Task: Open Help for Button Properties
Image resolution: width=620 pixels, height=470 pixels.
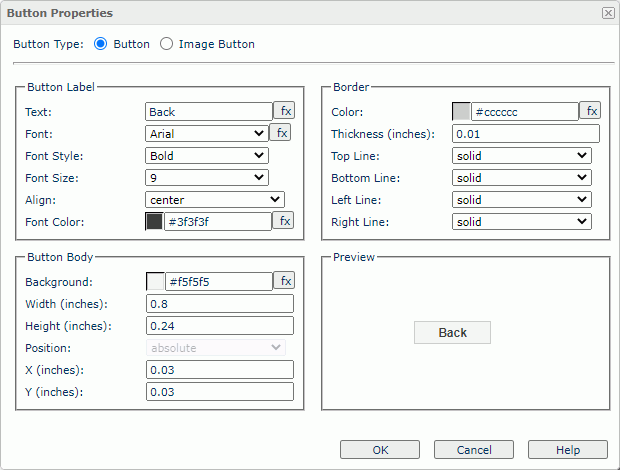Action: (567, 450)
